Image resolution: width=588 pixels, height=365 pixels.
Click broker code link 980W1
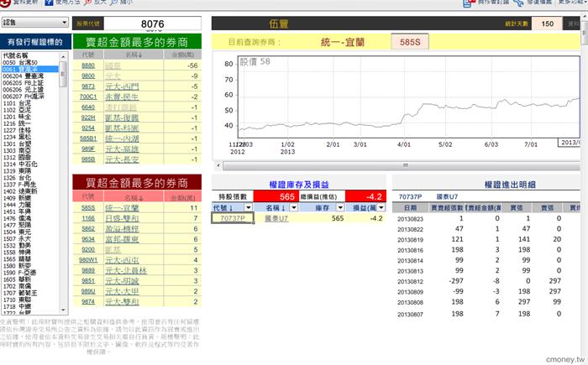[x=88, y=260]
